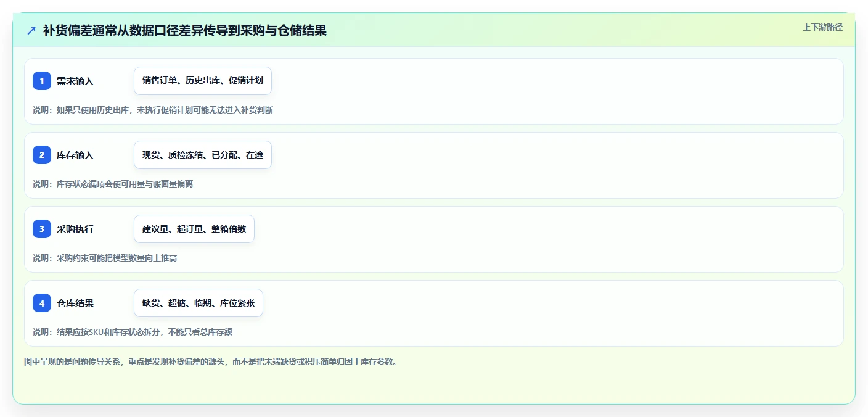
Task: Select the 采购执行 step label
Action: click(x=75, y=229)
